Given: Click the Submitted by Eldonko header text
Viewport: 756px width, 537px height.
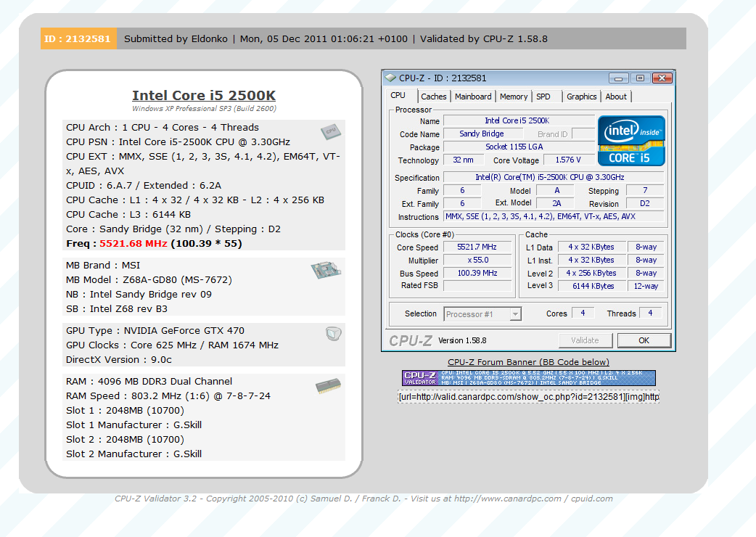Looking at the screenshot, I should 176,38.
